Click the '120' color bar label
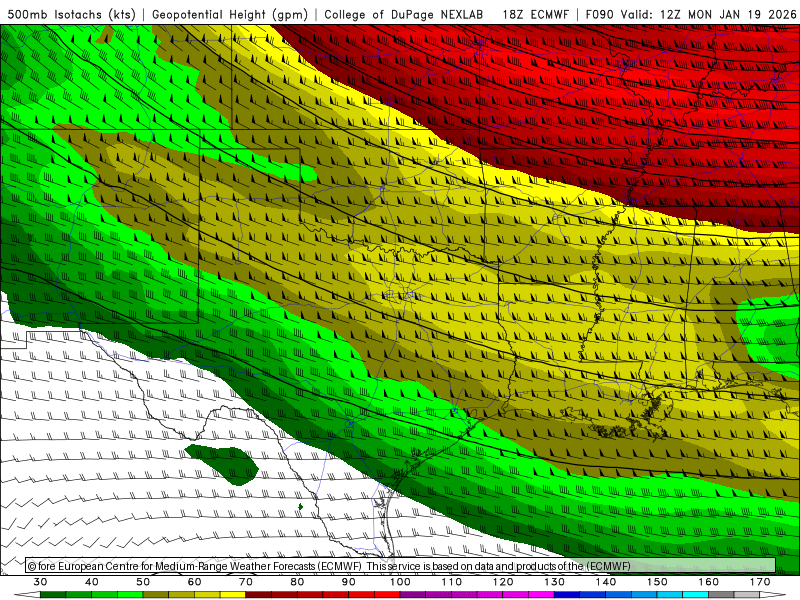 point(503,582)
